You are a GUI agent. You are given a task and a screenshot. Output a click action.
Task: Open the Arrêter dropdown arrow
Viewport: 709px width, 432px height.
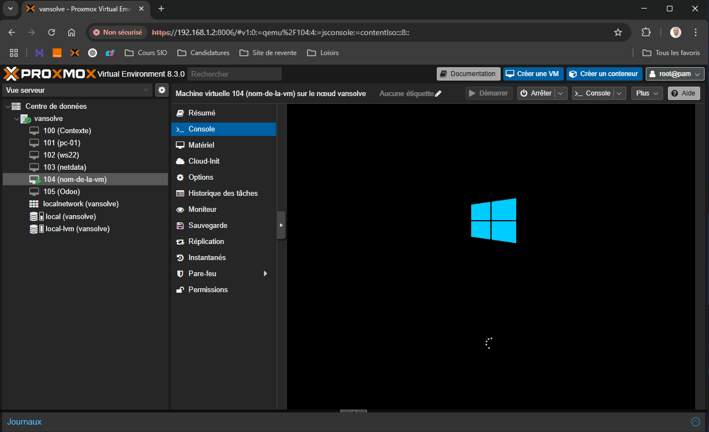561,93
